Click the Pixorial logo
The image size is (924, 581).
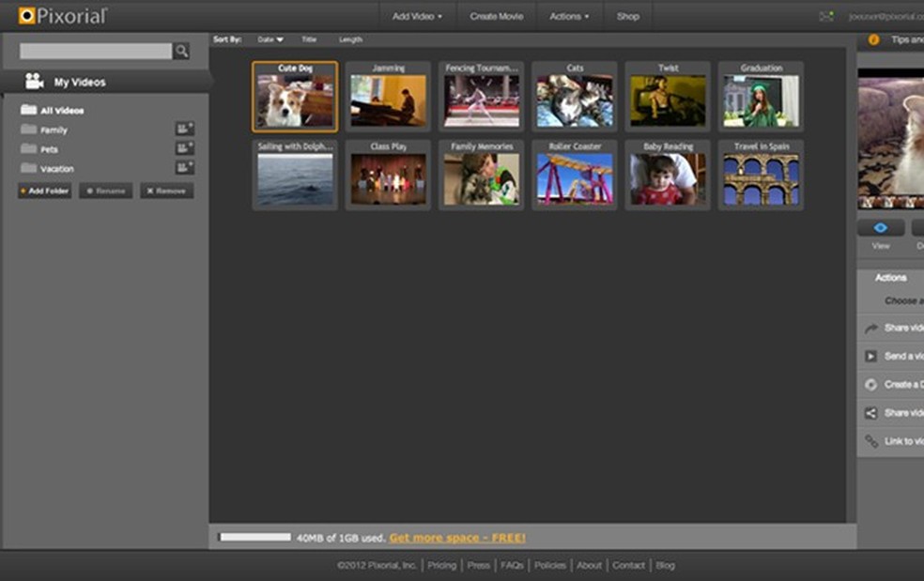click(x=63, y=16)
